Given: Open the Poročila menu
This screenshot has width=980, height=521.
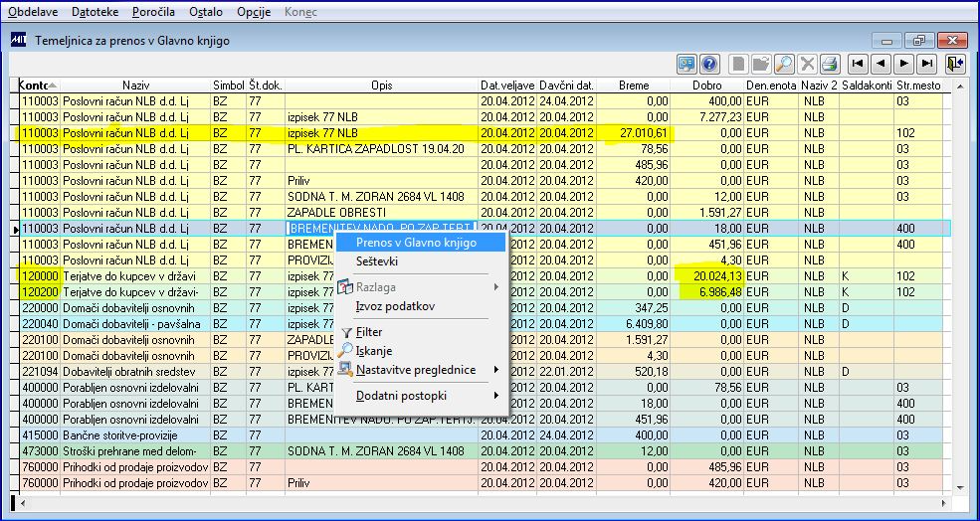Looking at the screenshot, I should (x=152, y=11).
